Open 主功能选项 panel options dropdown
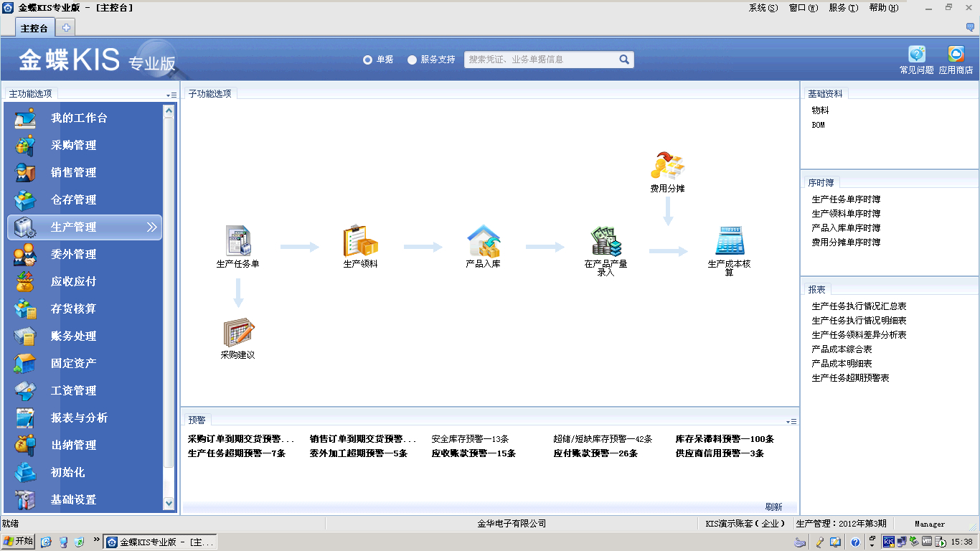This screenshot has height=551, width=980. [171, 95]
